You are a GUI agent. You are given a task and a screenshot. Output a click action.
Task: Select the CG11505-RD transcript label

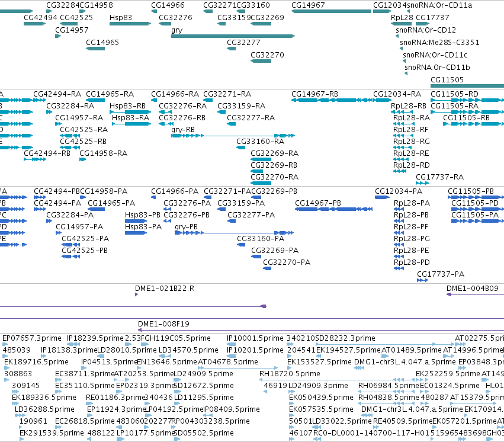[x=454, y=94]
